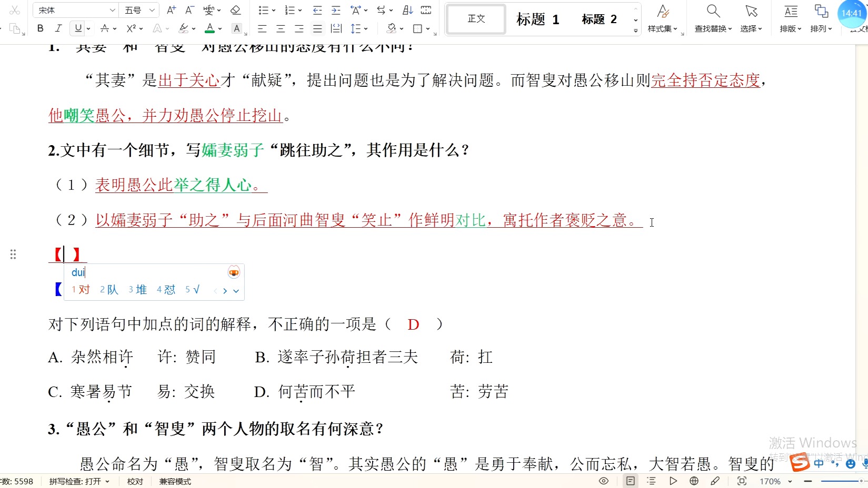Apply italic formatting
868x488 pixels.
pyautogui.click(x=58, y=28)
